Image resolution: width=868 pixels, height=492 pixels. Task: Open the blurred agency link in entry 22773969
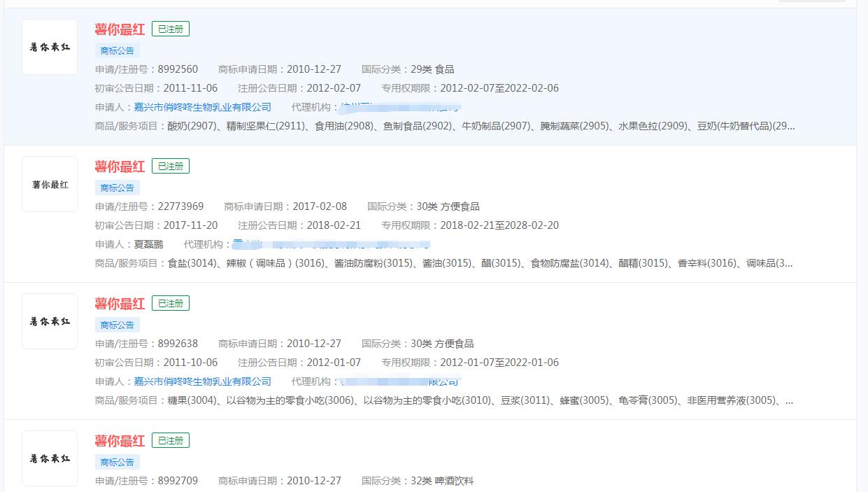[x=332, y=244]
